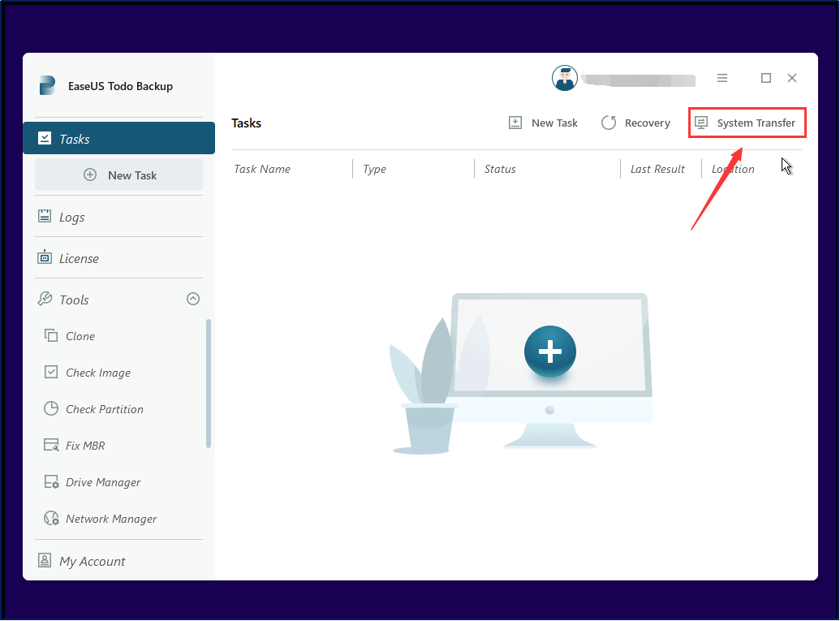
Task: Click the plus circle icon in sidebar New Task
Action: point(90,175)
